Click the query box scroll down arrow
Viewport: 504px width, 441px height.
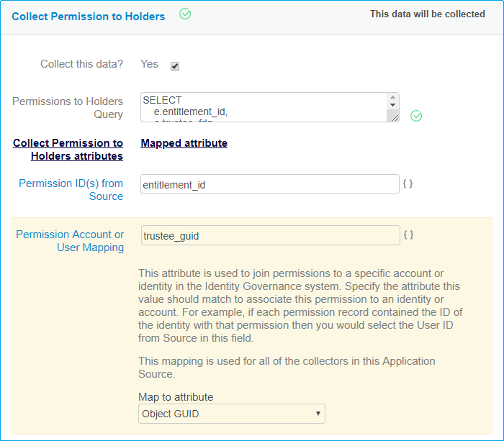pyautogui.click(x=392, y=112)
